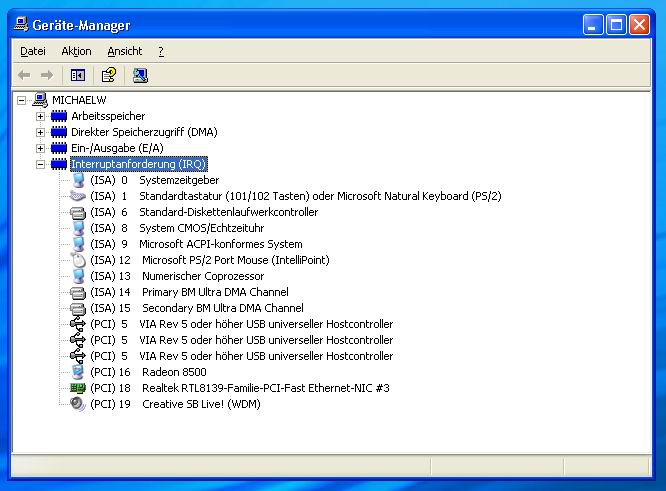Viewport: 666px width, 491px height.
Task: Select Standard-Diskettenlaufwerkcontroller entry
Action: coord(204,212)
